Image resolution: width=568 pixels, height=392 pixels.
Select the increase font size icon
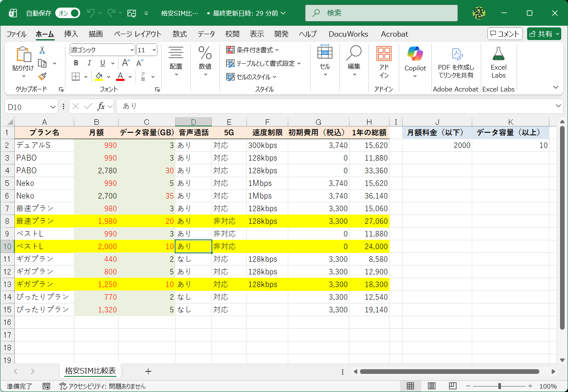click(x=125, y=62)
